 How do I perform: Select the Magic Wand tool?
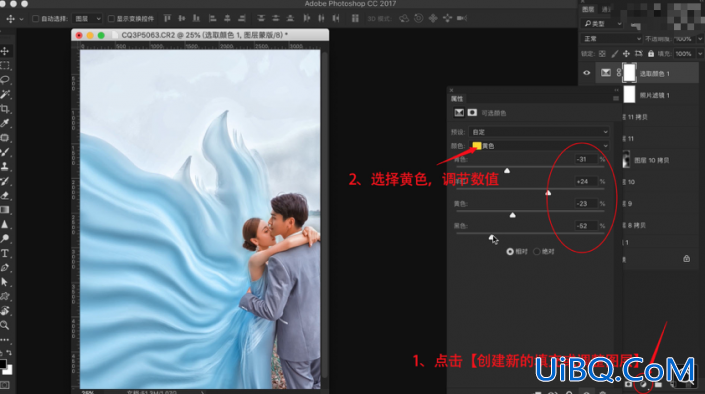click(x=5, y=94)
